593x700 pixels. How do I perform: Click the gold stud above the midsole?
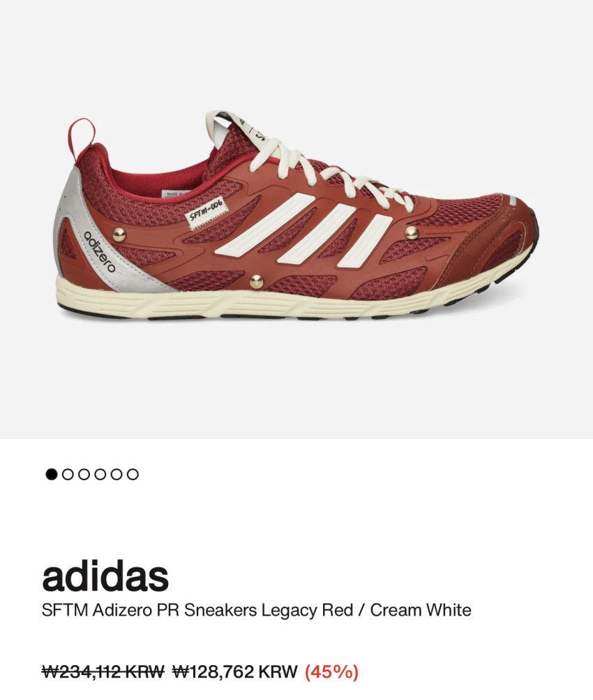(257, 281)
